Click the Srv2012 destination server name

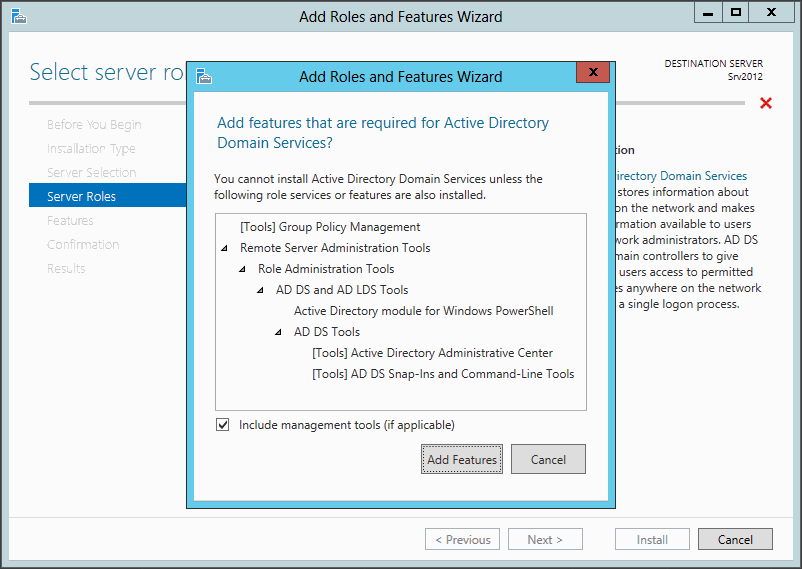pos(745,77)
